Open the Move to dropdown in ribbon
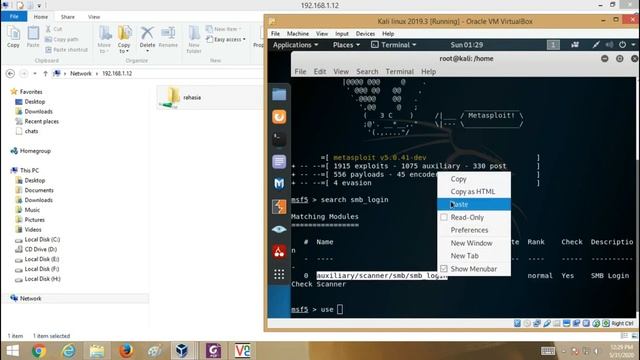The height and width of the screenshot is (360, 640). (104, 39)
